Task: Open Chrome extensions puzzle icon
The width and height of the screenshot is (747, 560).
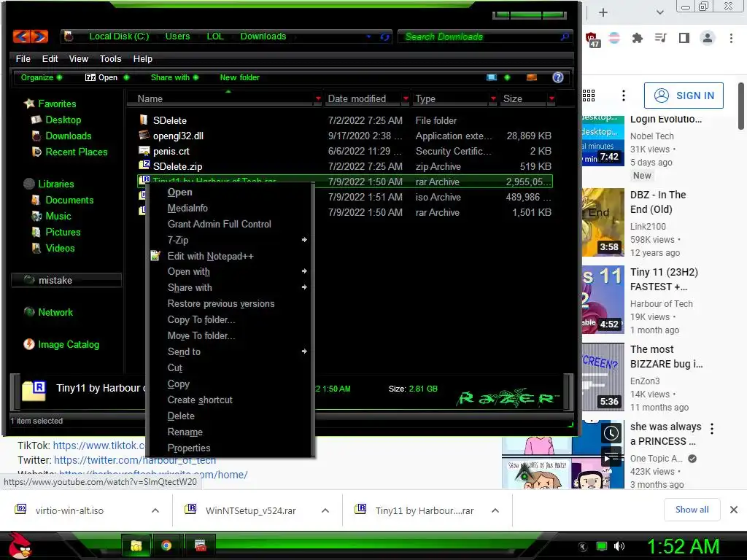Action: click(637, 38)
